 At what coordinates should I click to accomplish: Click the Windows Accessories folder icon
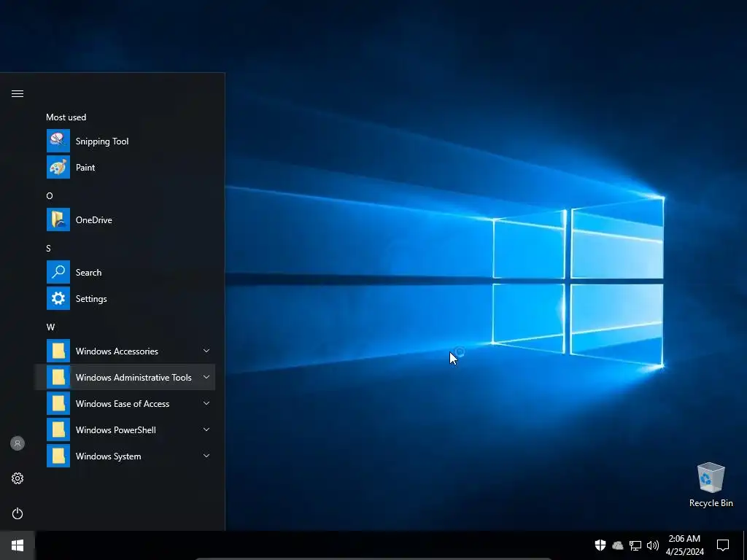(x=58, y=351)
